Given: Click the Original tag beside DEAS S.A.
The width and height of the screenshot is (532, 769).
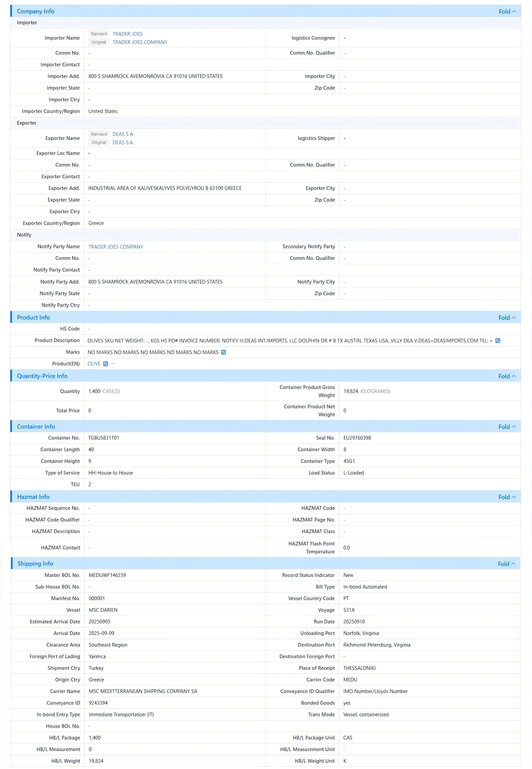Looking at the screenshot, I should click(99, 142).
